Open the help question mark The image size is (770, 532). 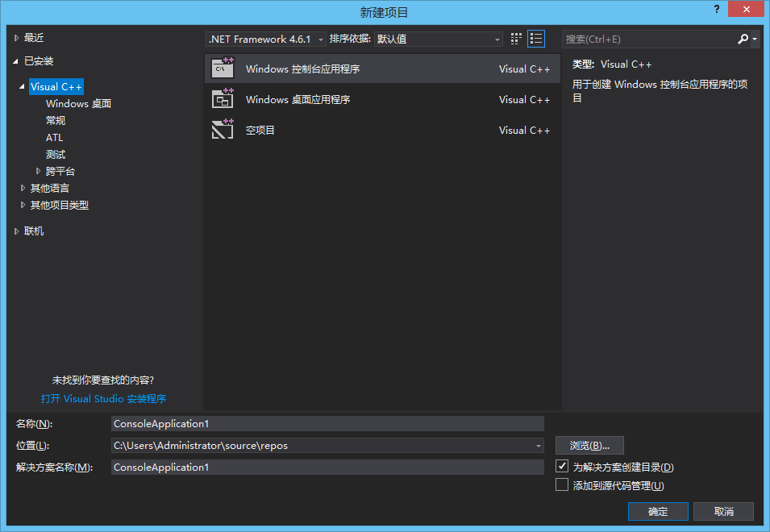717,9
